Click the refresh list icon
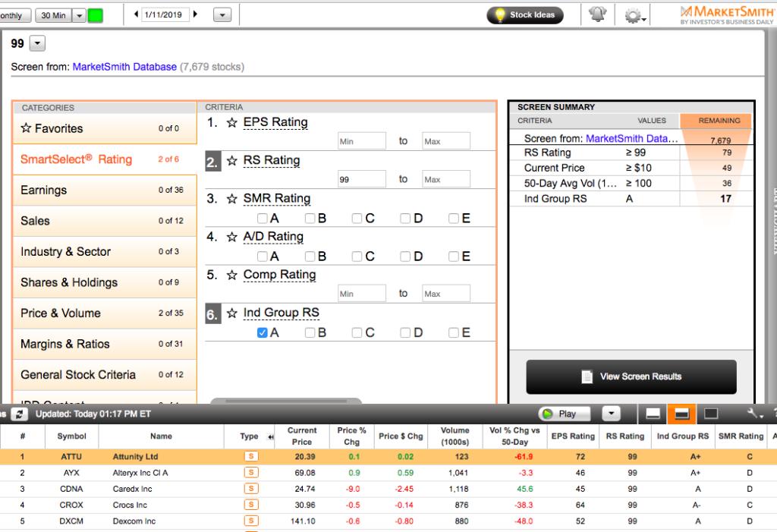The width and height of the screenshot is (777, 532). (19, 414)
